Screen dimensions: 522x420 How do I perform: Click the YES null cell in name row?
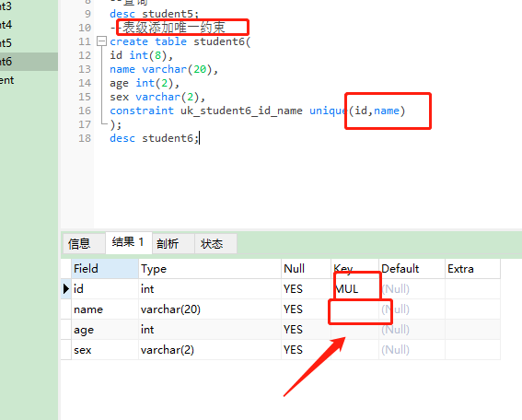(x=306, y=309)
